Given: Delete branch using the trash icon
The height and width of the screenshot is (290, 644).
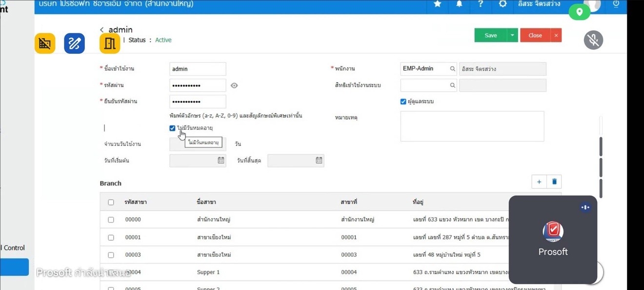Looking at the screenshot, I should [554, 182].
